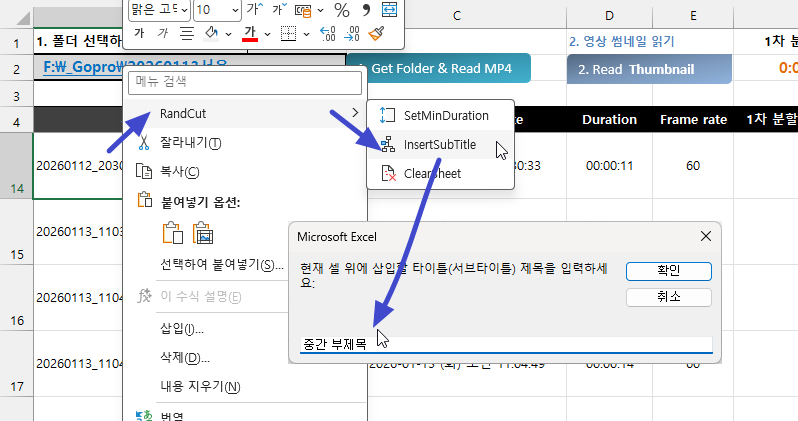Click Merge and Center icon

(389, 9)
